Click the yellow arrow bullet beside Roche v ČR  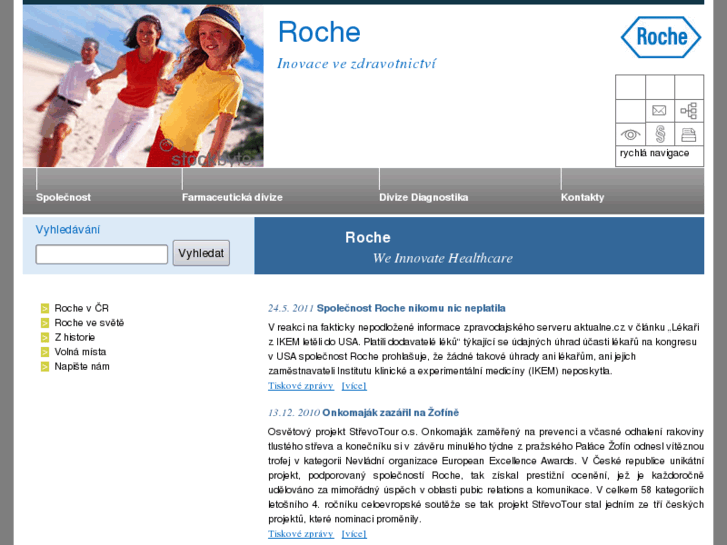(x=45, y=308)
